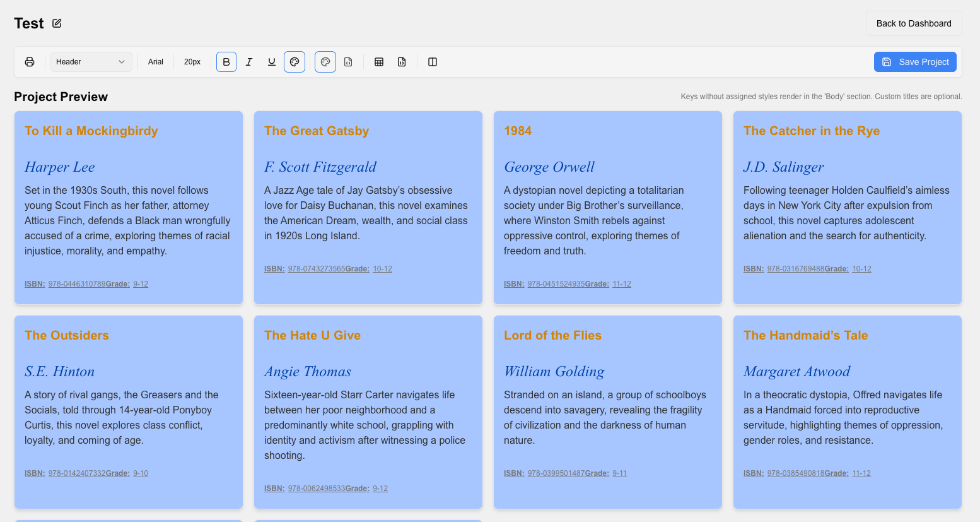Click the second file export icon near the grid
Screen dimensions: 980x522
[402, 61]
